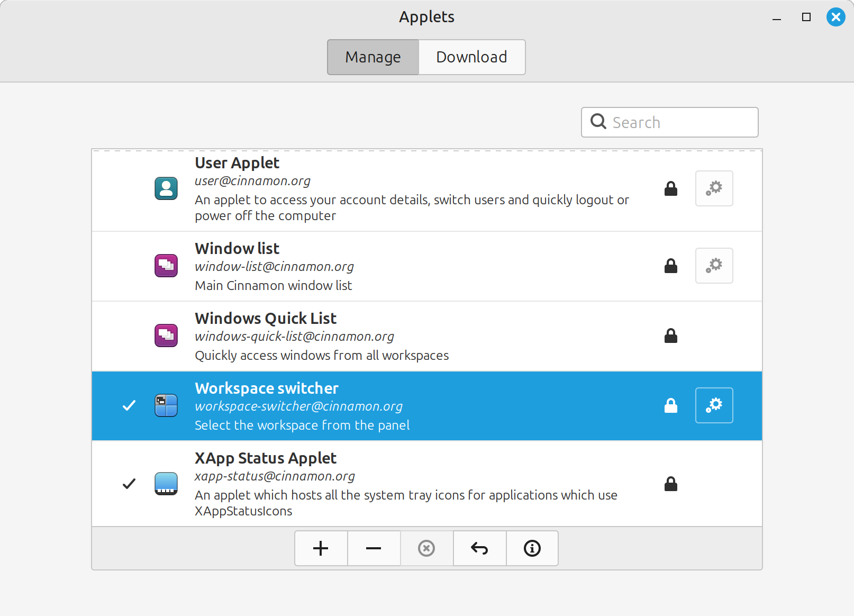Select the User Applet title

(x=237, y=163)
